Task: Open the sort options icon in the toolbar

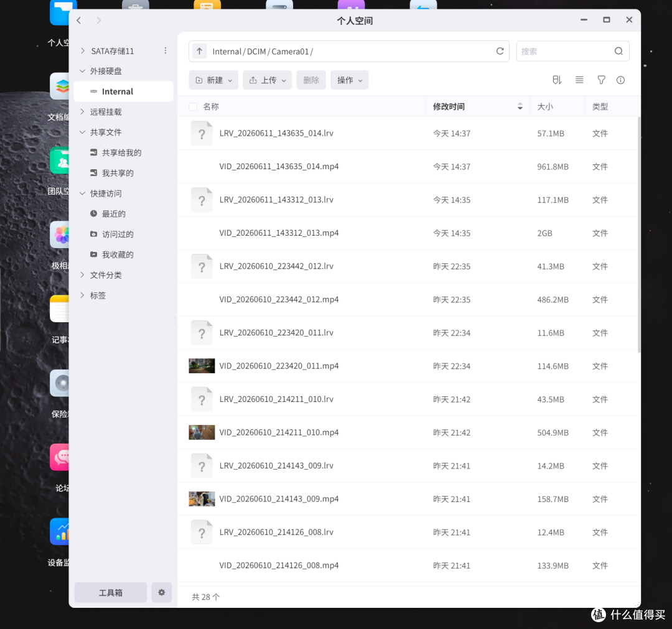Action: pos(557,80)
